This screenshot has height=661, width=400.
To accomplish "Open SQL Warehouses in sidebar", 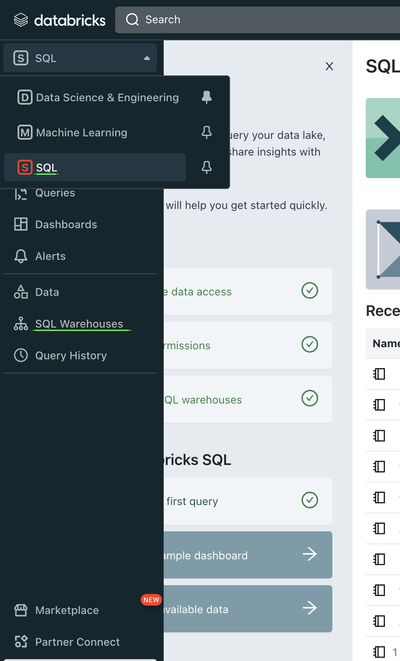I will point(80,324).
